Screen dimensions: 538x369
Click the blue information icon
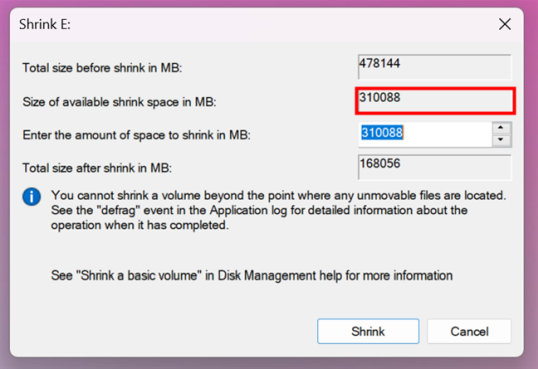[x=32, y=197]
